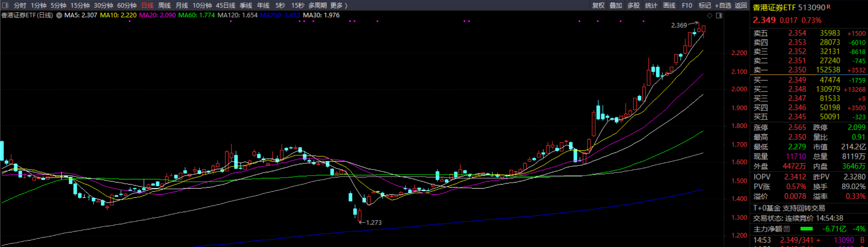Select the 周线 weekly period tab

tap(164, 5)
